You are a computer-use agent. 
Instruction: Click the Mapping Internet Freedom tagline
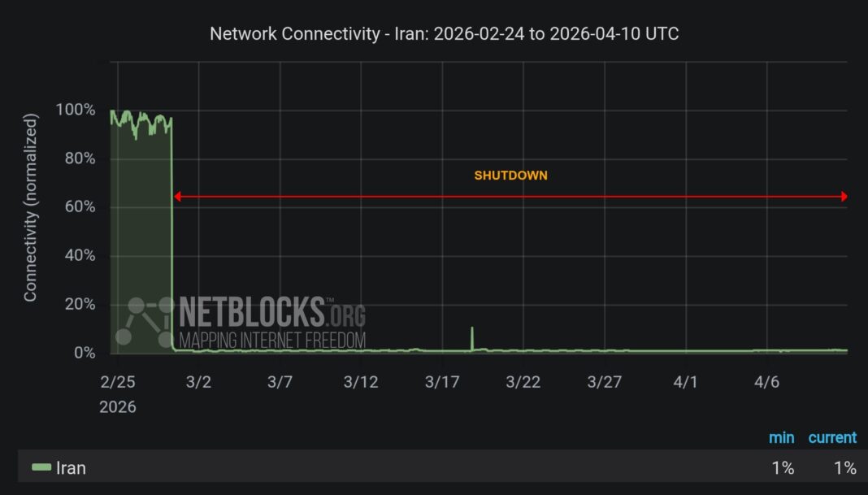pos(271,340)
